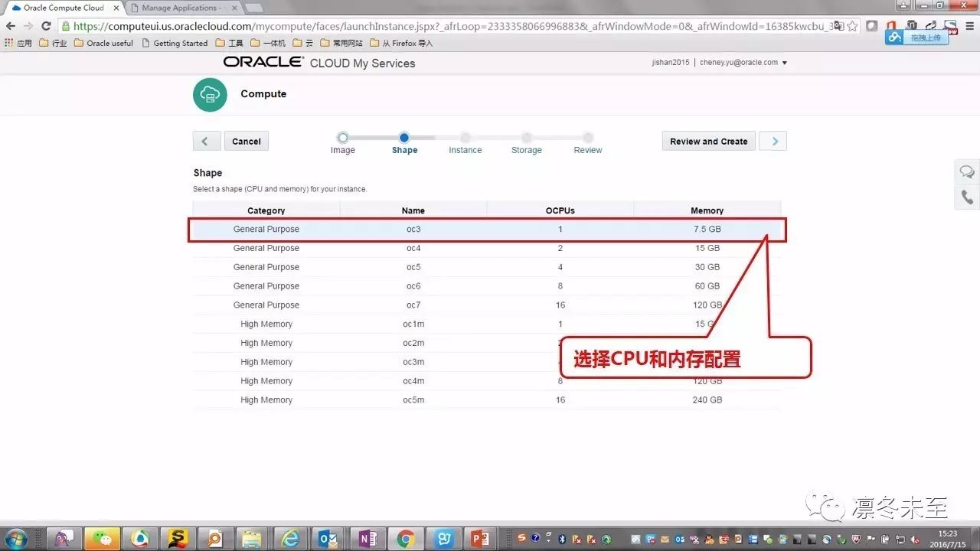
Task: Sort by the Category column header
Action: 266,210
